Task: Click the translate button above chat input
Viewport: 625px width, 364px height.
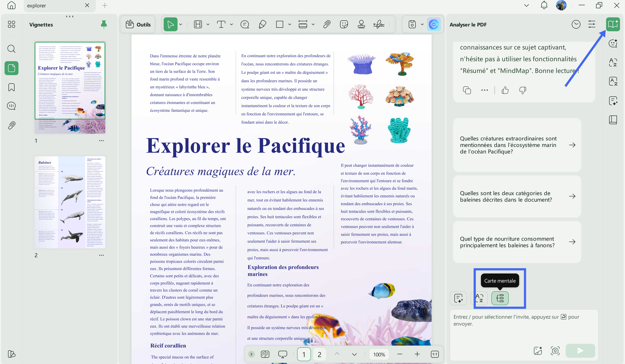Action: click(x=479, y=298)
